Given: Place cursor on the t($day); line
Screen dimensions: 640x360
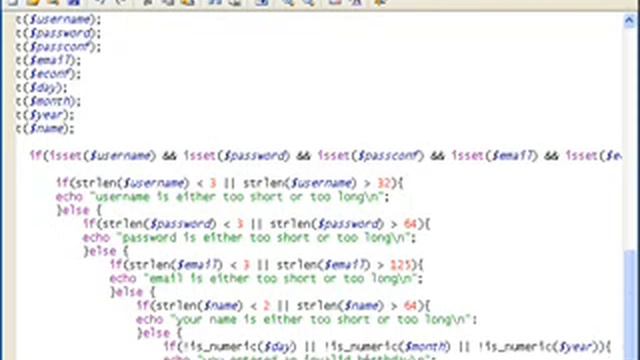Looking at the screenshot, I should 42,88.
